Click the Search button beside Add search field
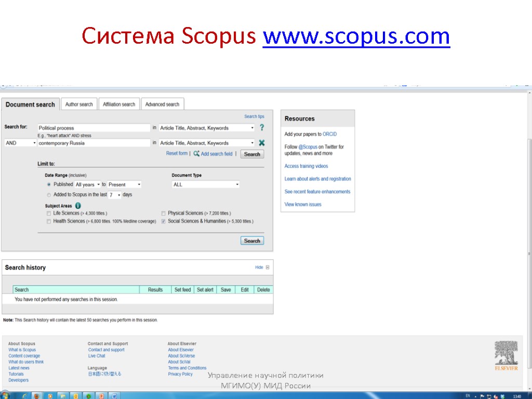The image size is (532, 399). click(252, 154)
